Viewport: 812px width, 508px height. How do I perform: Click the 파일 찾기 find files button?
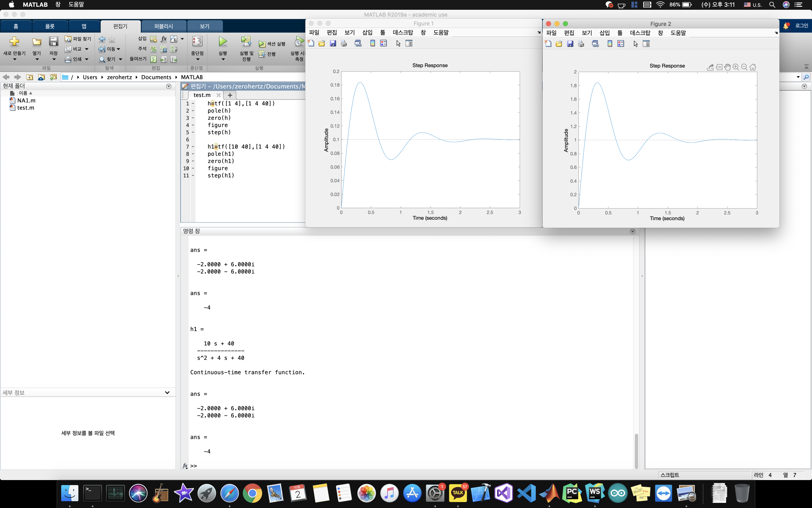coord(78,39)
